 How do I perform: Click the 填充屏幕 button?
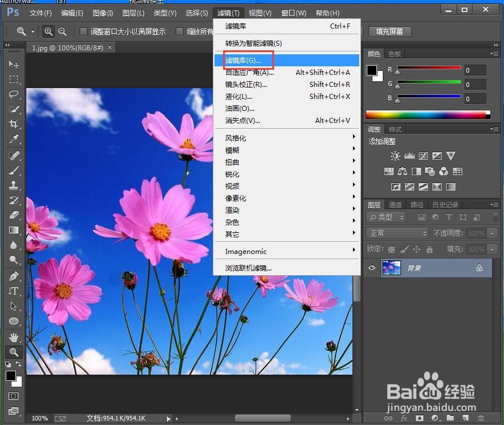point(390,31)
